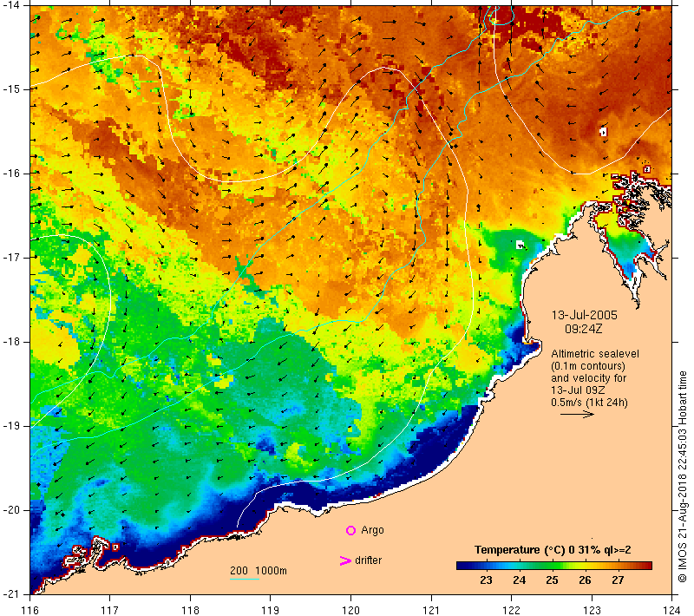Click the "0.5m/s (1kt 24h)" text
The image size is (694, 616).
tap(590, 403)
